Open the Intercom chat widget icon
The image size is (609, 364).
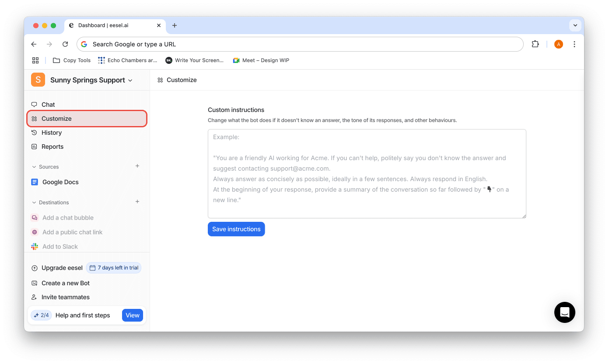point(564,312)
